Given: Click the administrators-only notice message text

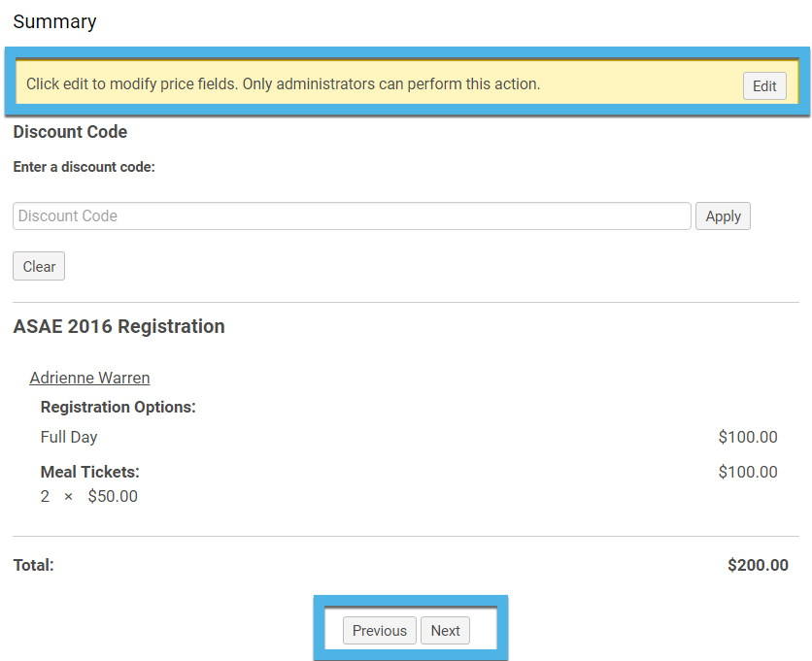Looking at the screenshot, I should coord(284,83).
